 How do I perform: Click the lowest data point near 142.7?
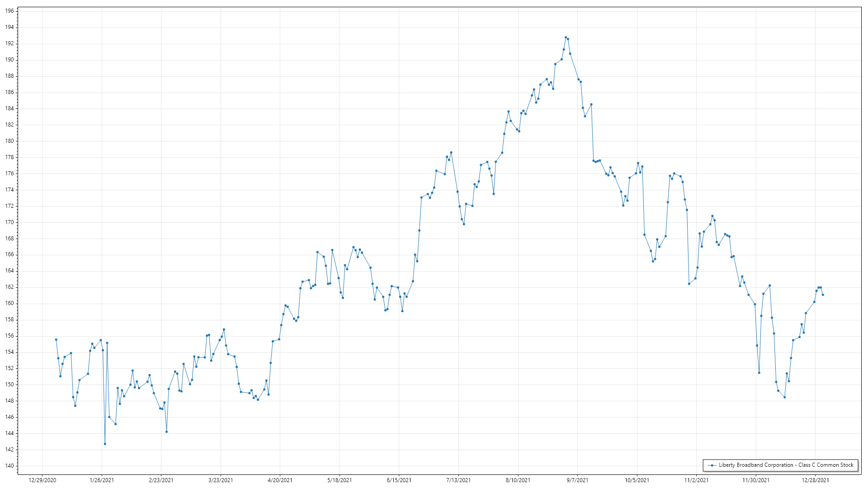[x=105, y=444]
